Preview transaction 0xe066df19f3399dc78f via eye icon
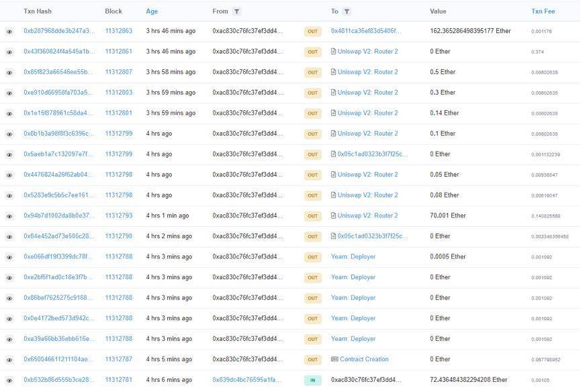Screen dimensions: 581x392 [9, 257]
